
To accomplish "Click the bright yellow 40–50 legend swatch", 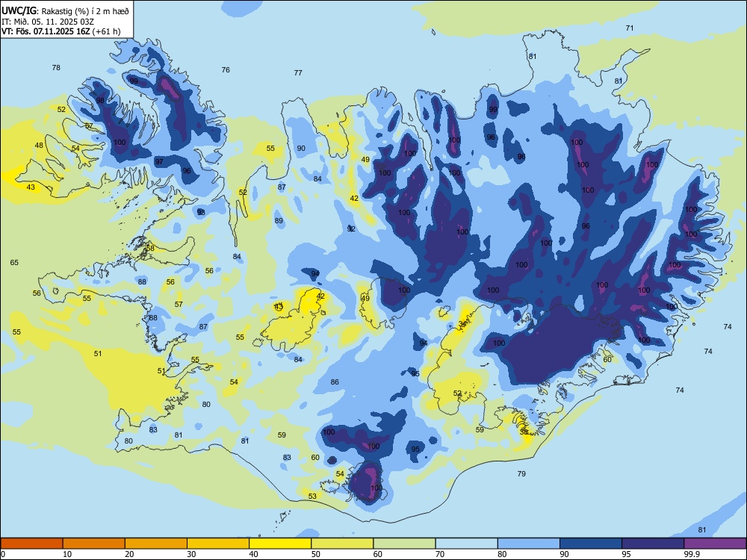I will [x=280, y=544].
